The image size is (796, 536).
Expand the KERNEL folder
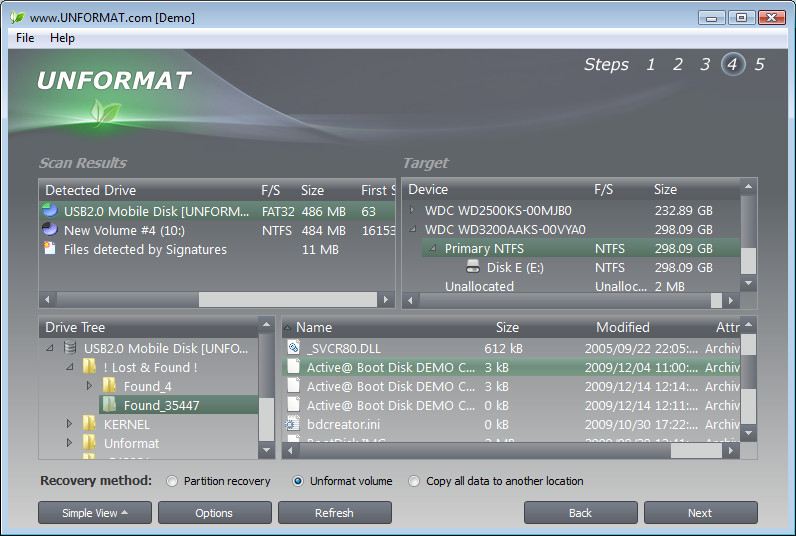point(70,423)
